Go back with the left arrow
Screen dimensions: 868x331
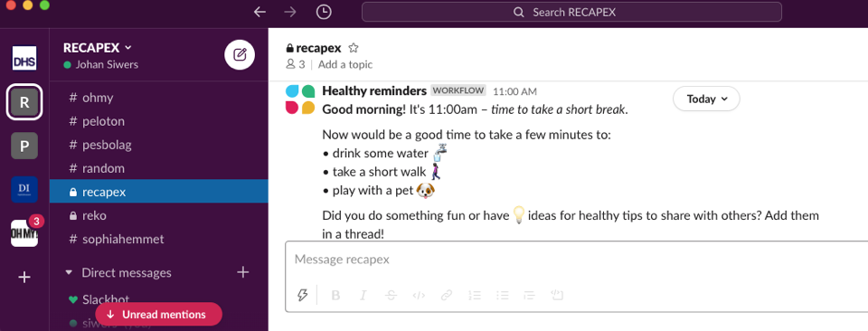click(x=259, y=12)
